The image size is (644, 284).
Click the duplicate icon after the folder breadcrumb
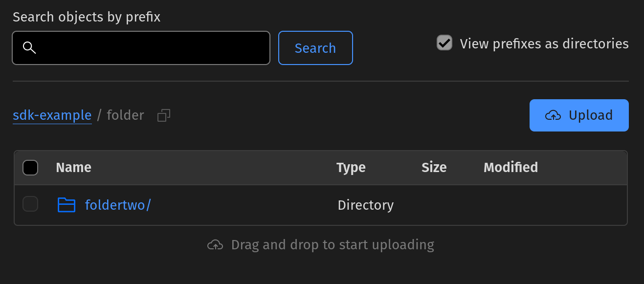tap(163, 115)
